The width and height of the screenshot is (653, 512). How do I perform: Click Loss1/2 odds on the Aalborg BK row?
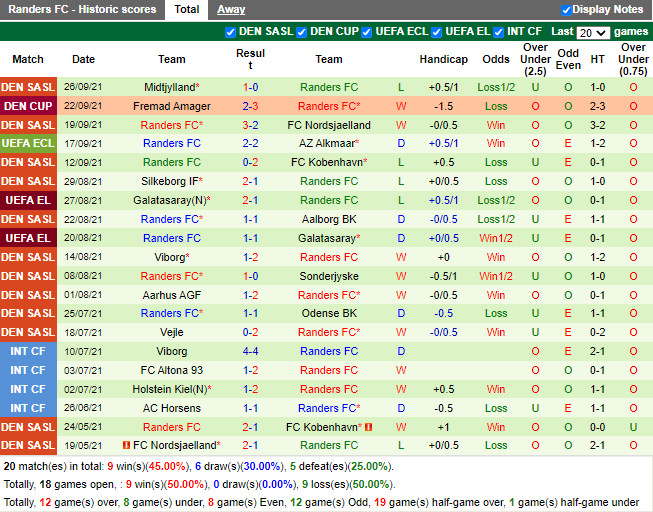point(496,219)
